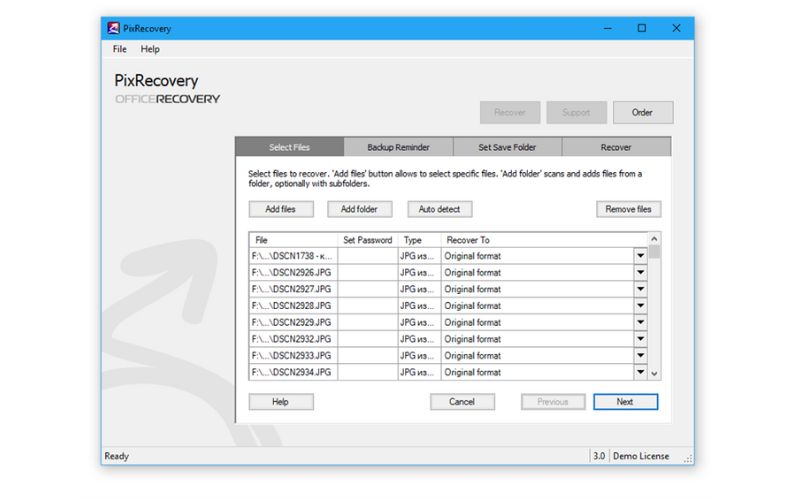This screenshot has height=500, width=799.
Task: Click the Next button
Action: (625, 402)
